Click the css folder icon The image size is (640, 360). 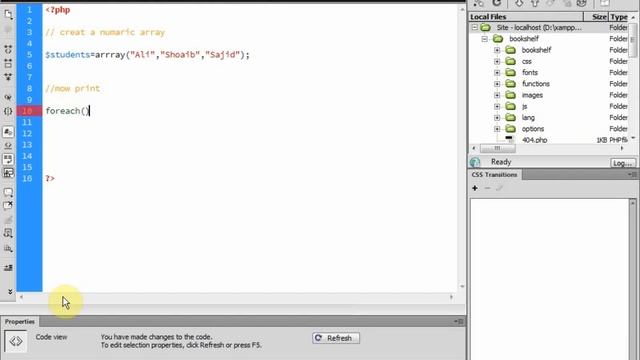tap(510, 61)
